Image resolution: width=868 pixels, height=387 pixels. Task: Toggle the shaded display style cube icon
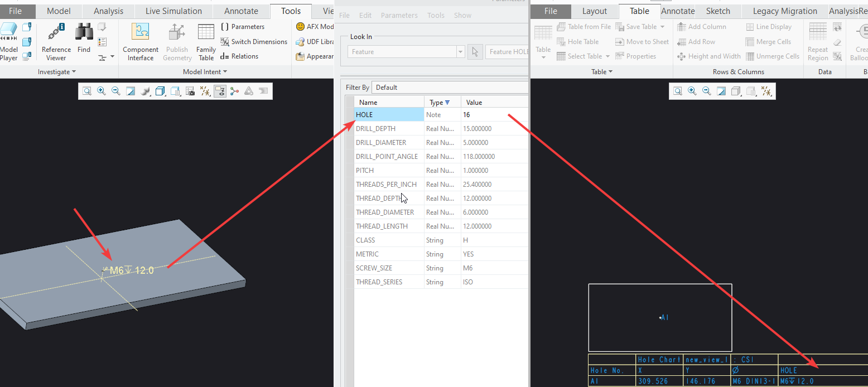(159, 91)
